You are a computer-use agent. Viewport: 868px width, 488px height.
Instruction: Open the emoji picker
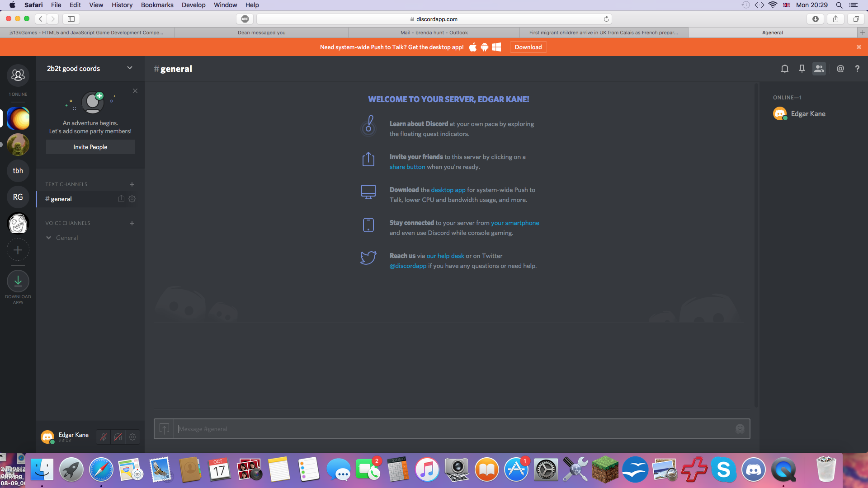click(740, 429)
